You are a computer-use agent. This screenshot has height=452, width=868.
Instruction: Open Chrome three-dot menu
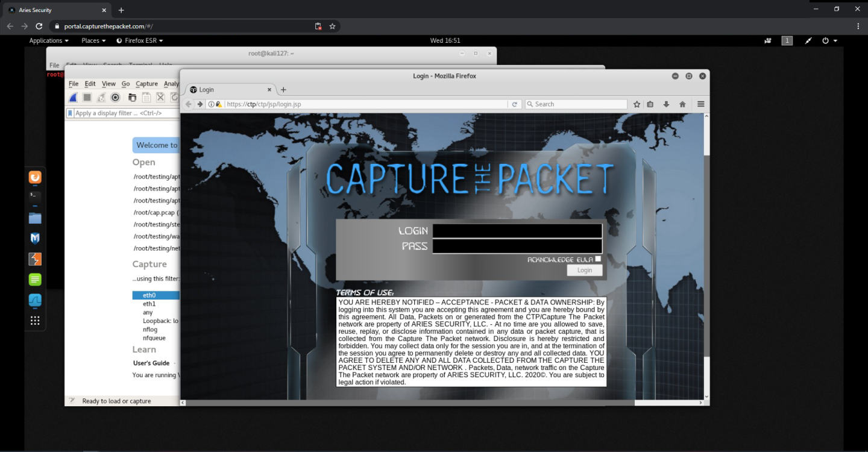858,27
